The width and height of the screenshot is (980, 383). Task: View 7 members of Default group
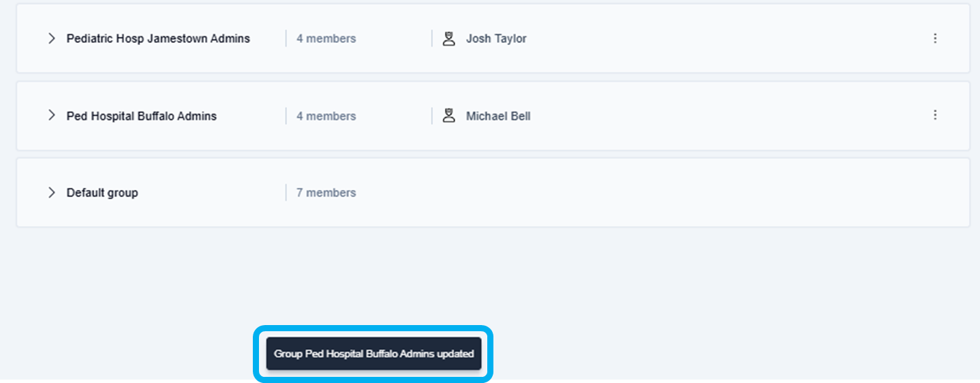[x=326, y=193]
